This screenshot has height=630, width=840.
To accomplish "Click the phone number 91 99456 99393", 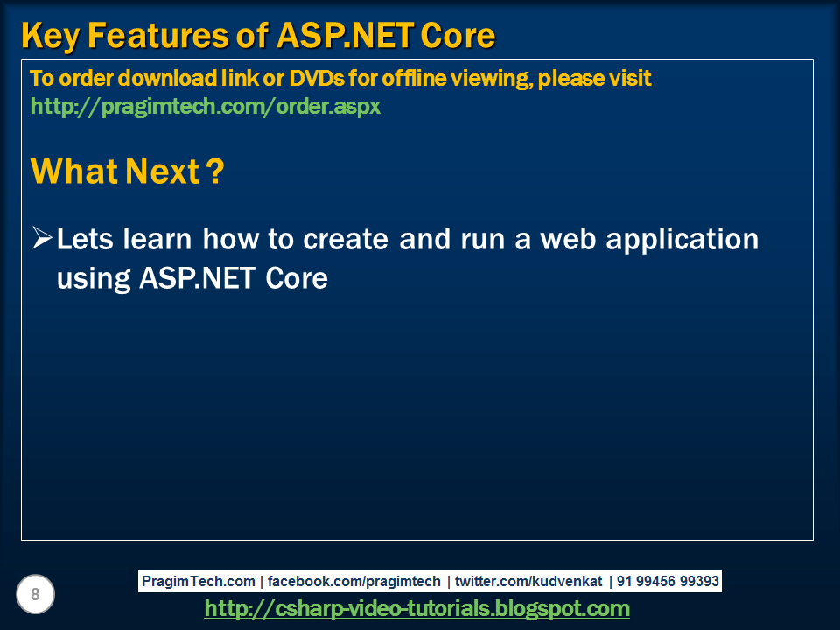I will point(668,580).
